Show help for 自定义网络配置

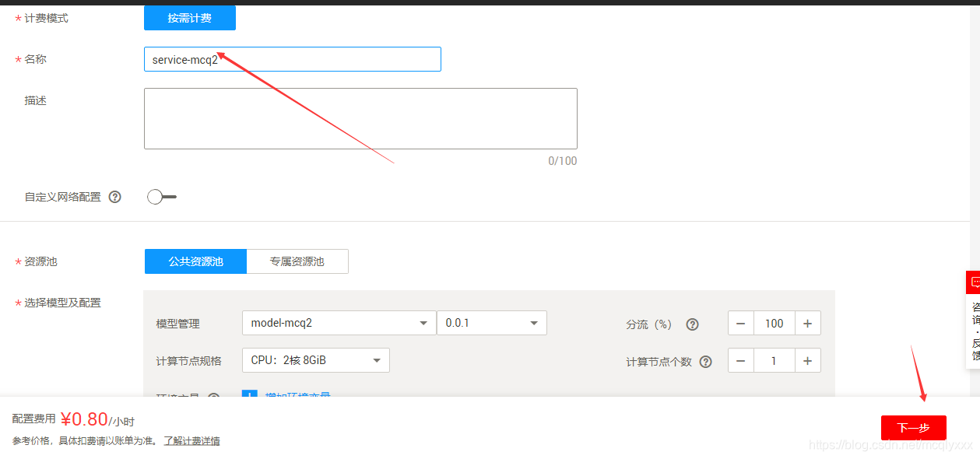point(115,197)
